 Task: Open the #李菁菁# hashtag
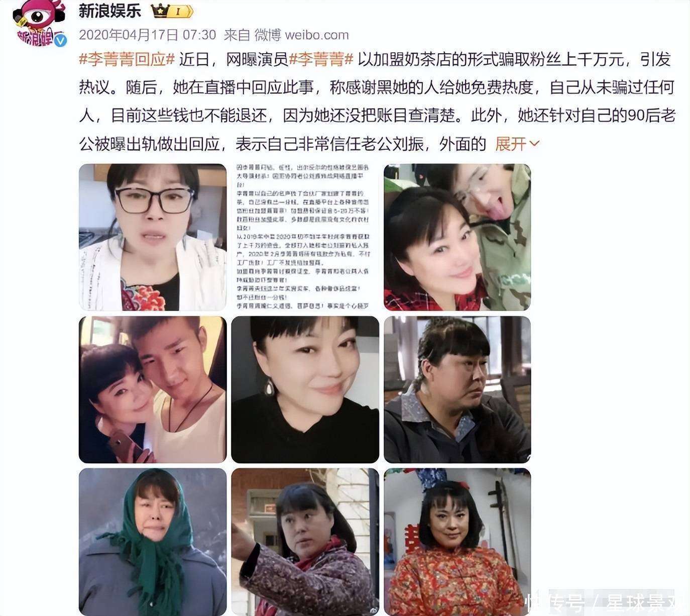point(322,60)
